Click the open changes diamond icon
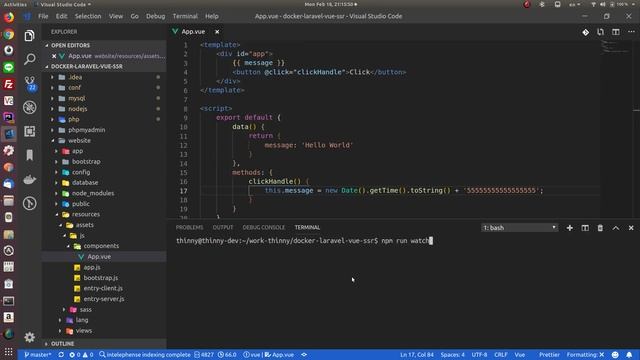Viewport: 640px width, 360px height. [x=585, y=32]
